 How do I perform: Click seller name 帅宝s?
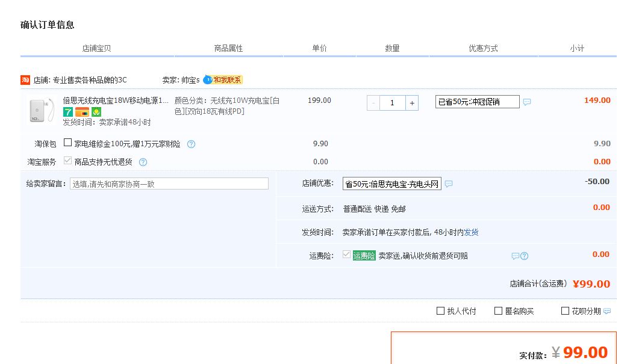(x=190, y=80)
